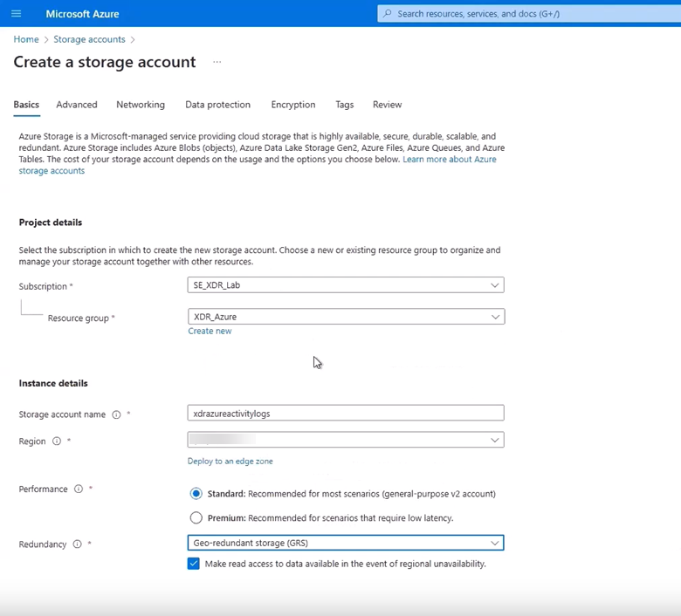Click info icon beside Storage account name
The image size is (681, 616).
point(116,414)
